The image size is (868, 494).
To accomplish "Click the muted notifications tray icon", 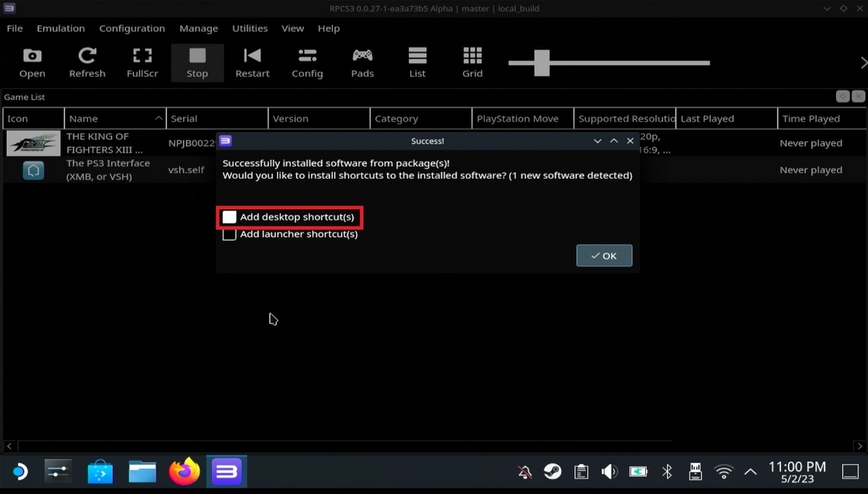I will 525,472.
